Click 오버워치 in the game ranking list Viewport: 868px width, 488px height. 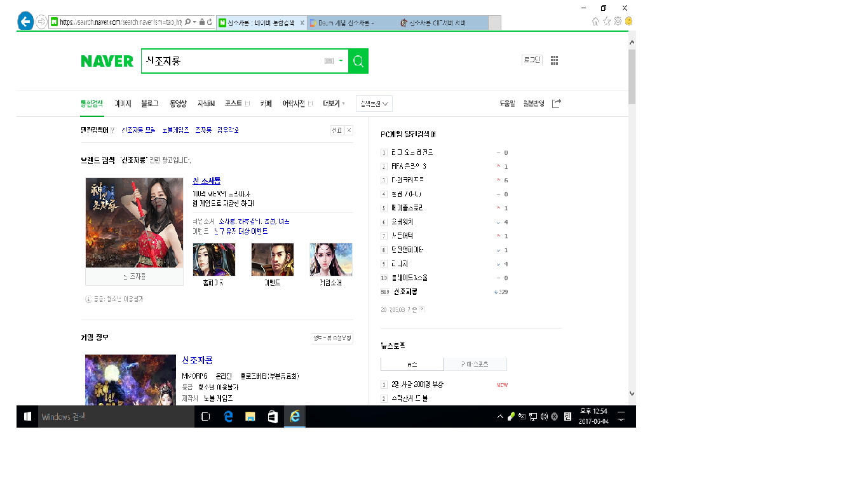click(x=402, y=222)
